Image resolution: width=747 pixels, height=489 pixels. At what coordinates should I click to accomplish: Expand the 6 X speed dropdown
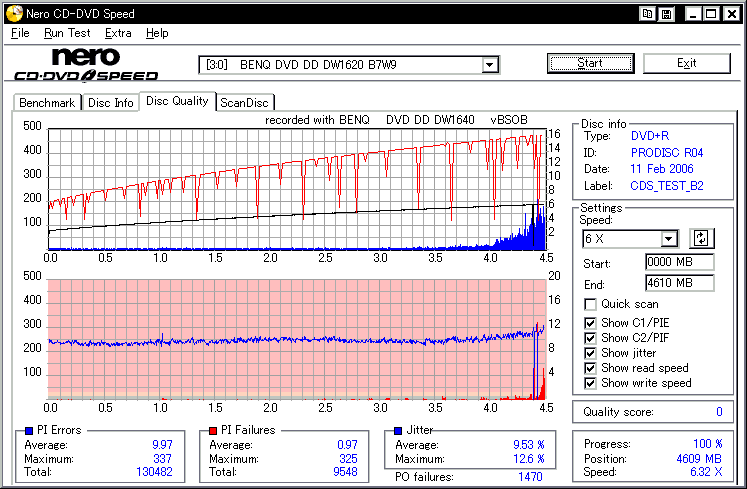click(x=669, y=238)
